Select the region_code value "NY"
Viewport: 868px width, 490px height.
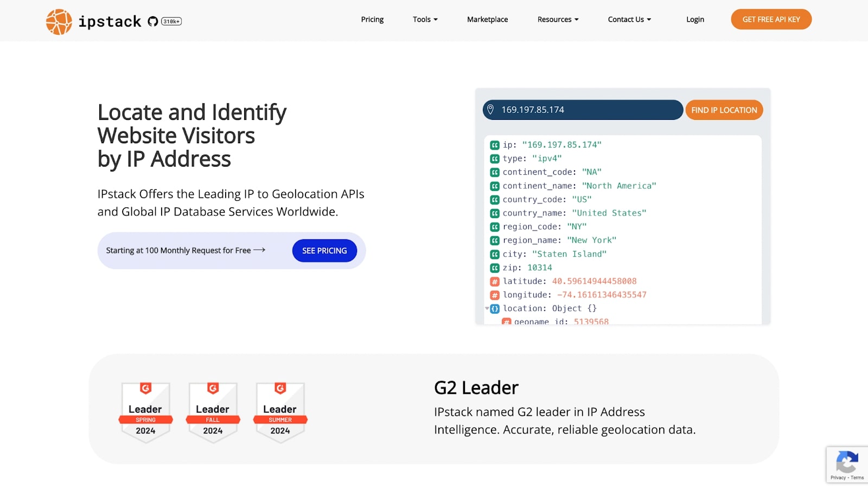tap(577, 227)
